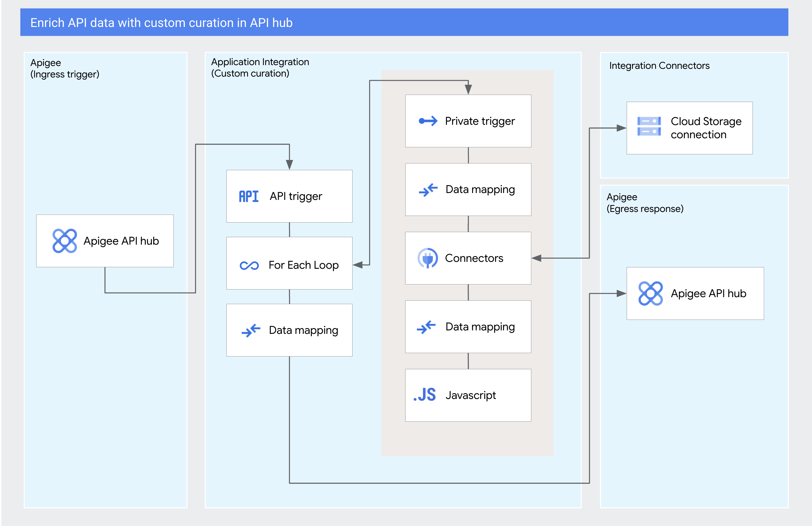Open the Private trigger node
The height and width of the screenshot is (526, 812).
468,121
